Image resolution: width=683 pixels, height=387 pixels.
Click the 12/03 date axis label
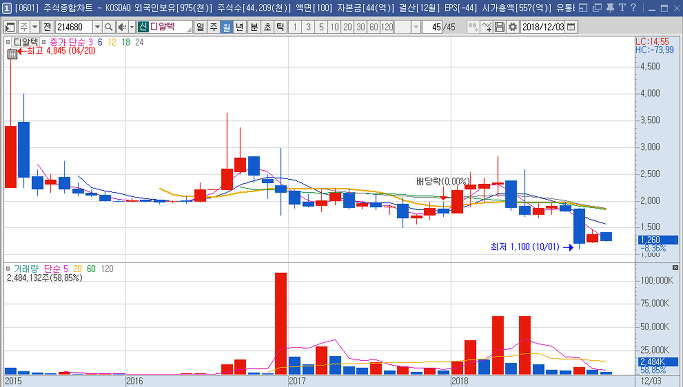tap(652, 381)
